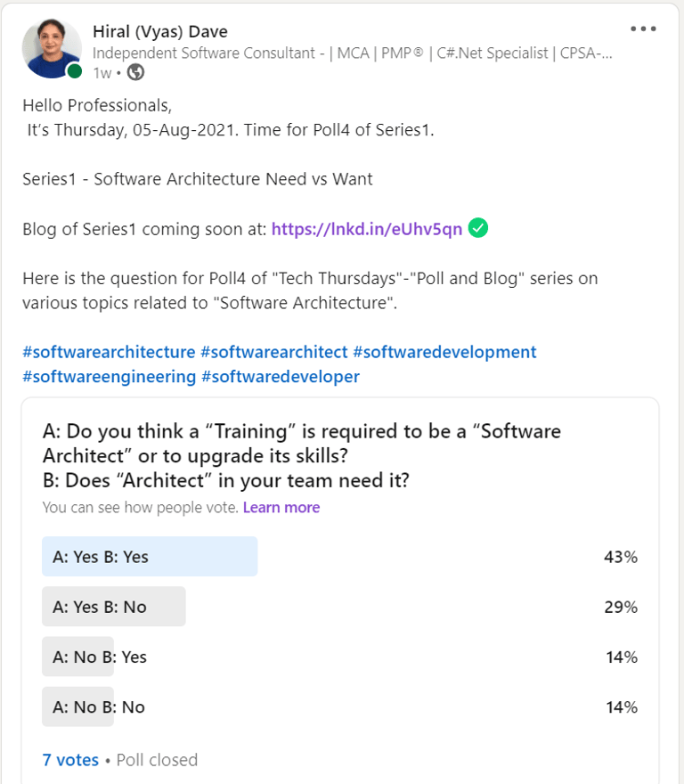Viewport: 684px width, 784px height.
Task: Select poll option A: No B: No
Action: [340, 706]
